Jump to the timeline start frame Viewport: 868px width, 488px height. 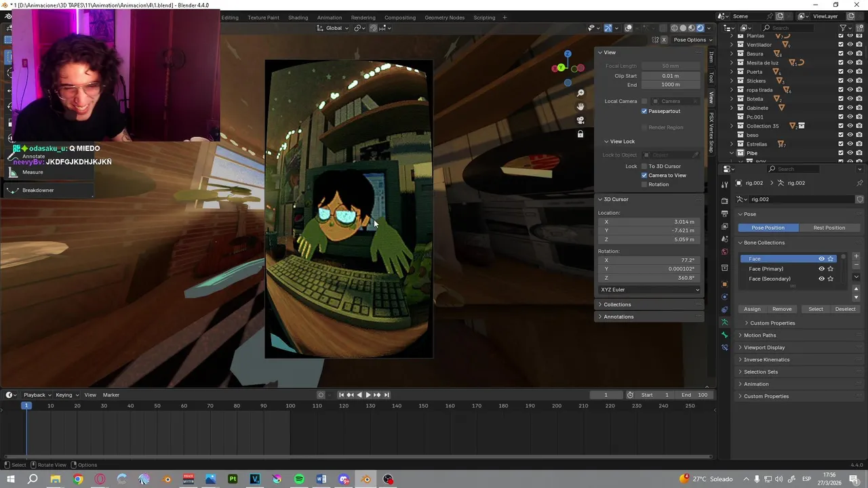[341, 394]
